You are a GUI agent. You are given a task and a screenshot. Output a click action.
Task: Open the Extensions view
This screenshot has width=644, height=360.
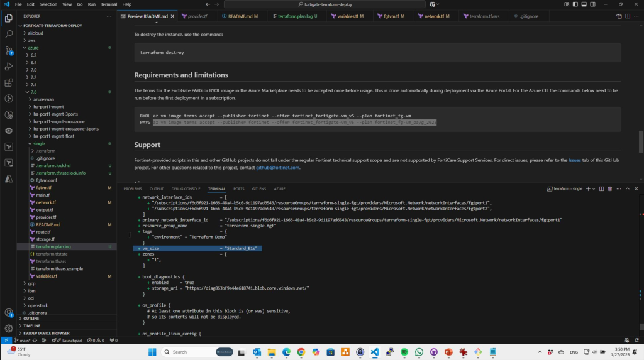pyautogui.click(x=9, y=82)
